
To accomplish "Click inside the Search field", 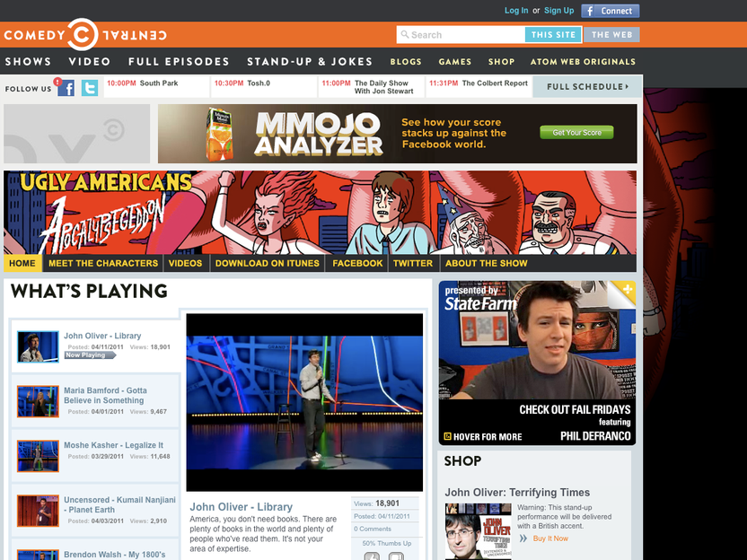I will point(461,35).
